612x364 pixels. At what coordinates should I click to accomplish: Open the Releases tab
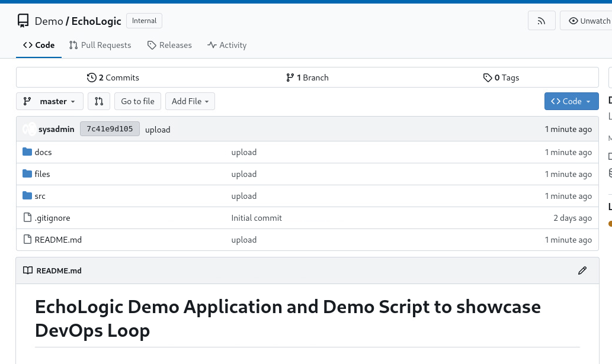[x=170, y=45]
